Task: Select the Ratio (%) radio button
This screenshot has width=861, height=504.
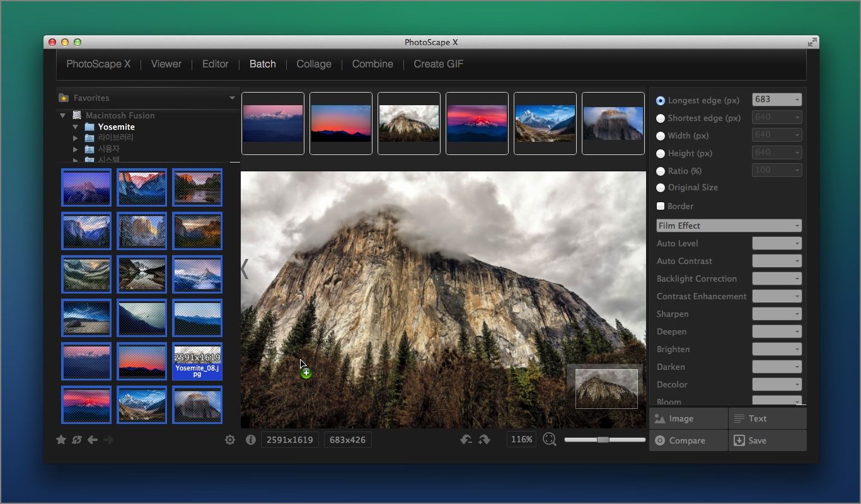Action: coord(661,171)
